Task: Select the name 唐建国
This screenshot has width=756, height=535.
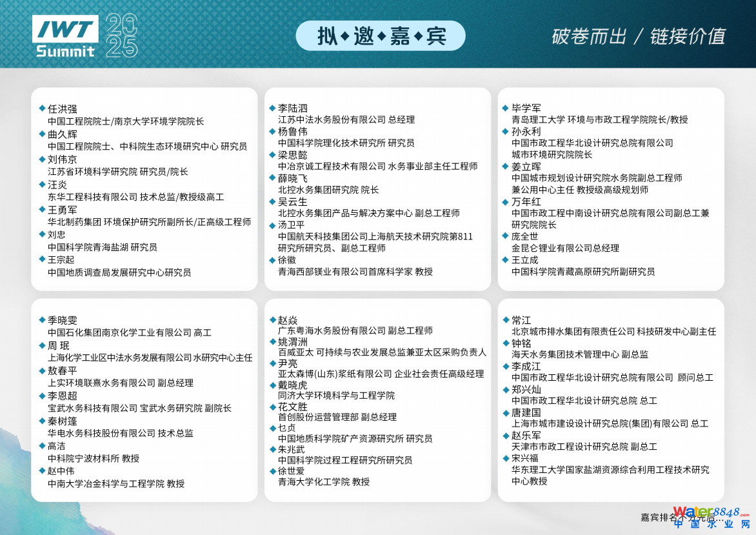Action: 526,412
